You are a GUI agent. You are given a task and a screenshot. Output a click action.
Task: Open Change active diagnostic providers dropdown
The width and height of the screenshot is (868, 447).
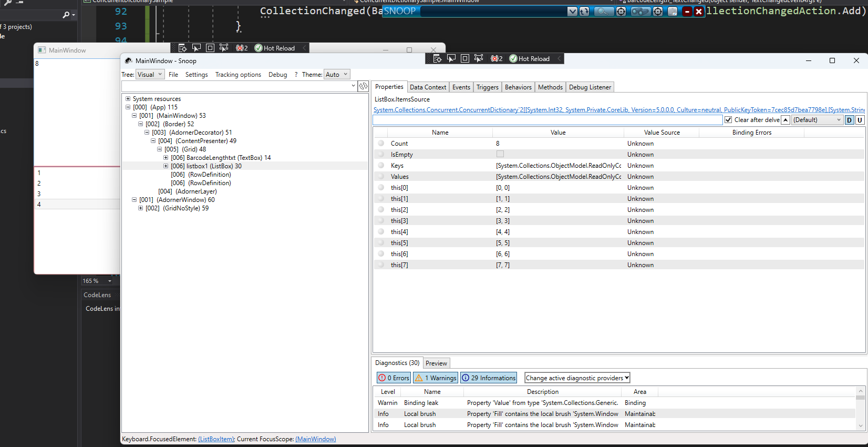577,378
